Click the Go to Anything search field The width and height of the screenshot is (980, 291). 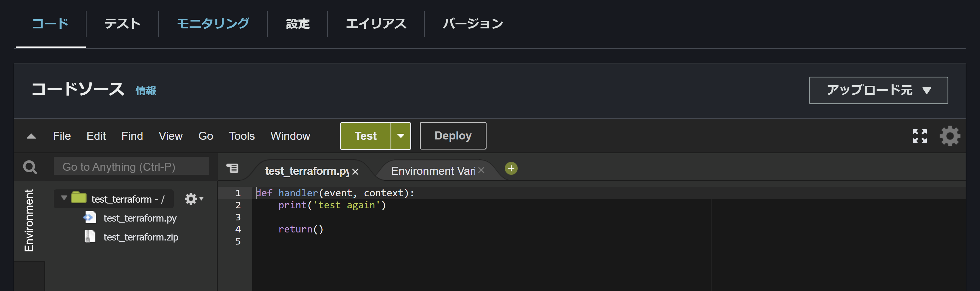[x=131, y=166]
